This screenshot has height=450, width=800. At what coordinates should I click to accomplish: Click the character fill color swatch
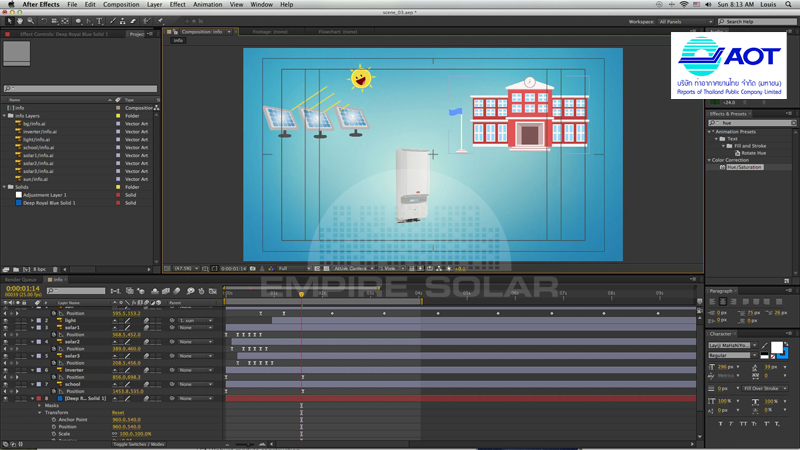pos(777,347)
